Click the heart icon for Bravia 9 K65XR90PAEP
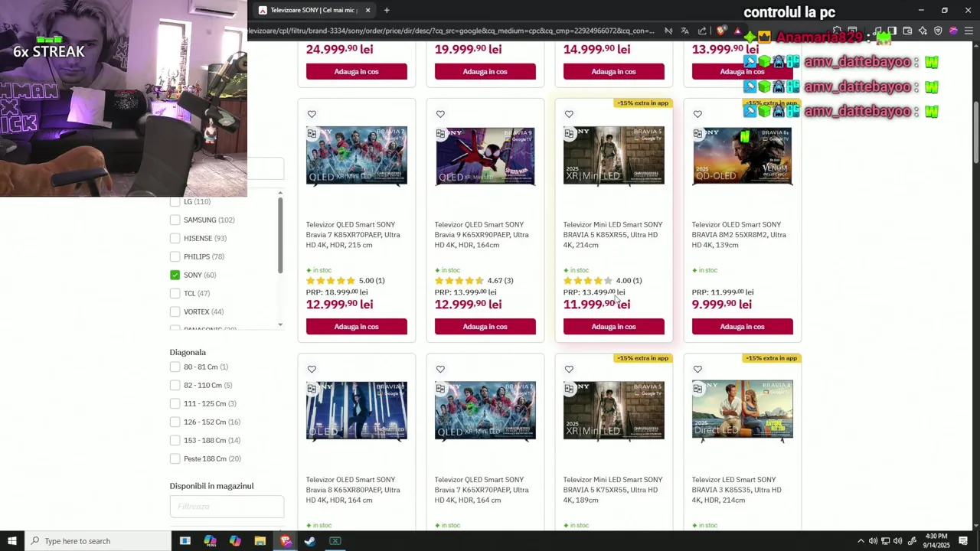Viewport: 980px width, 551px height. tap(440, 114)
